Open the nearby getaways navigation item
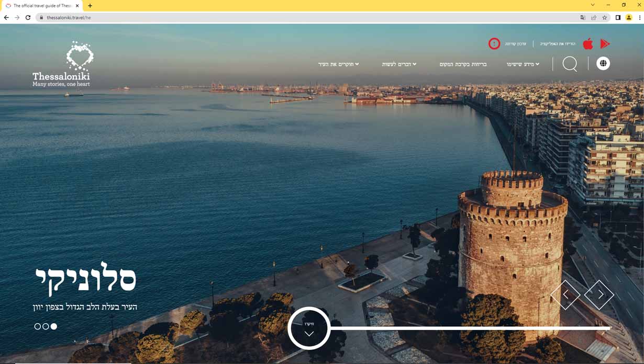This screenshot has height=364, width=644. click(463, 64)
